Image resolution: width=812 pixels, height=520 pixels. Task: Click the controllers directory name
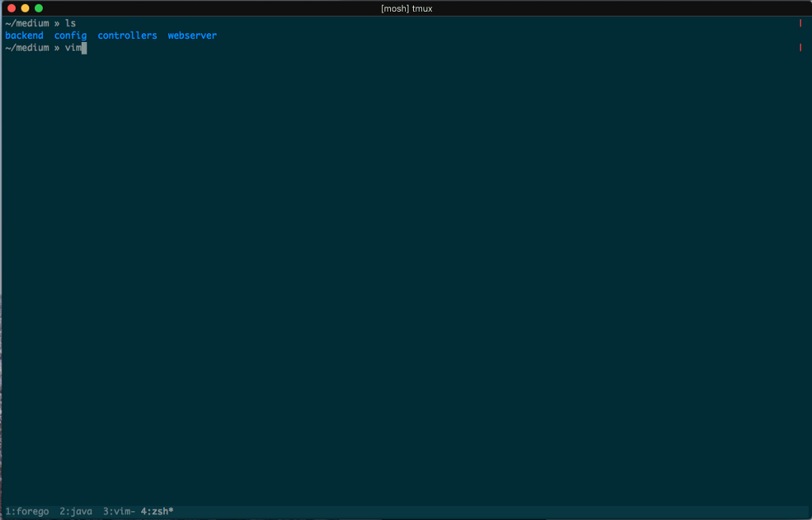[x=128, y=36]
